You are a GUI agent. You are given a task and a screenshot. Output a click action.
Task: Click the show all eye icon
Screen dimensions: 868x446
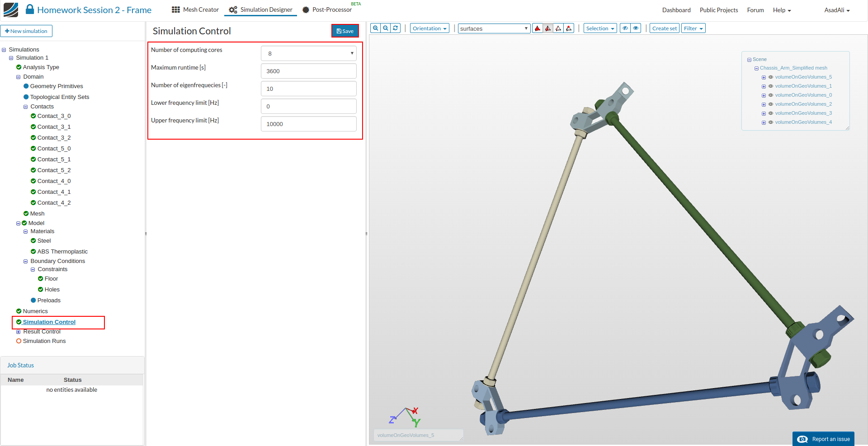(636, 28)
